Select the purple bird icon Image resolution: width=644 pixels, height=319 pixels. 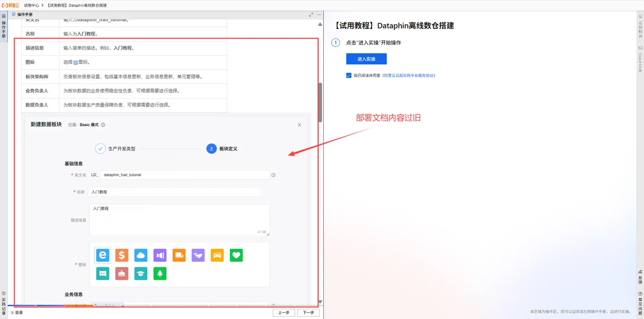click(198, 255)
